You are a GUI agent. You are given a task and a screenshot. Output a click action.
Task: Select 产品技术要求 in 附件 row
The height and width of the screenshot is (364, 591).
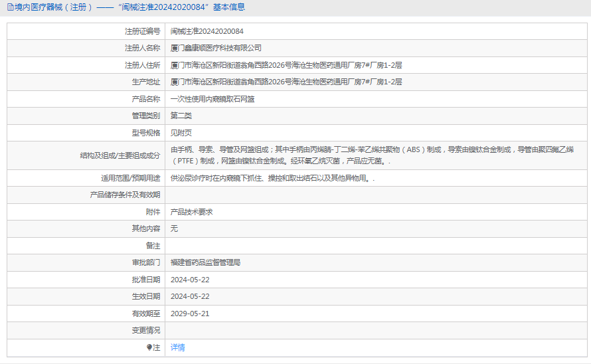191,212
